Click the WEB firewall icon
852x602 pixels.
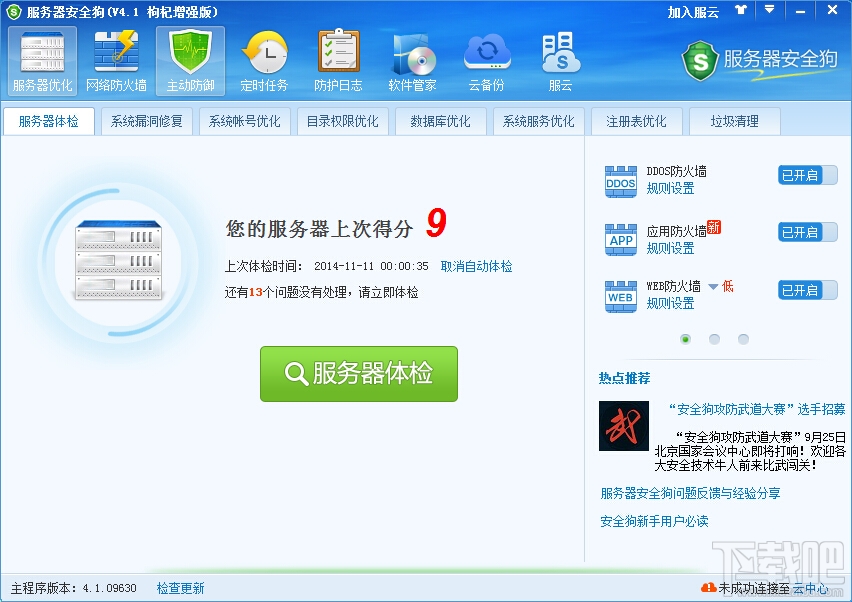coord(621,297)
